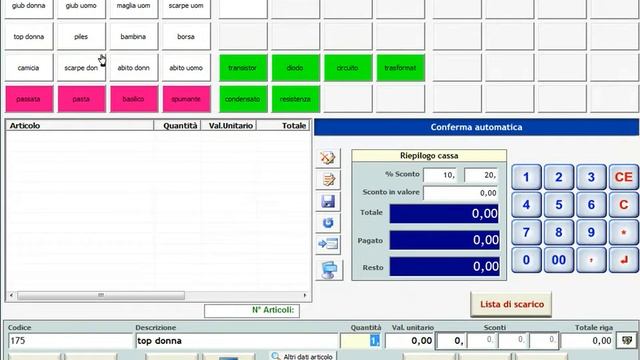640x360 pixels.
Task: Click the Quantità input field
Action: (x=361, y=341)
